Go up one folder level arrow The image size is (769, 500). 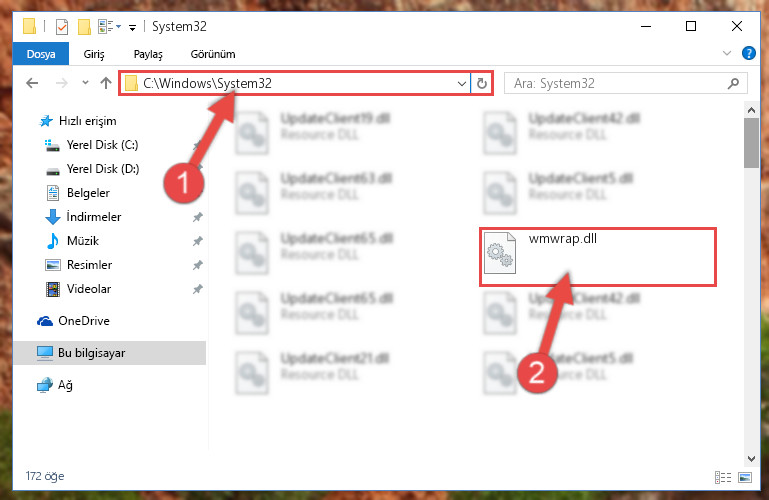[106, 83]
